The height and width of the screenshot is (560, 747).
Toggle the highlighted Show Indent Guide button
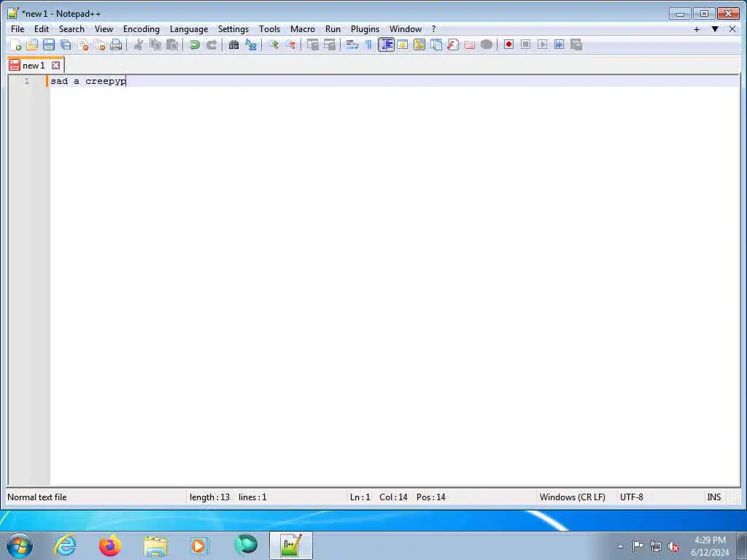coord(386,44)
